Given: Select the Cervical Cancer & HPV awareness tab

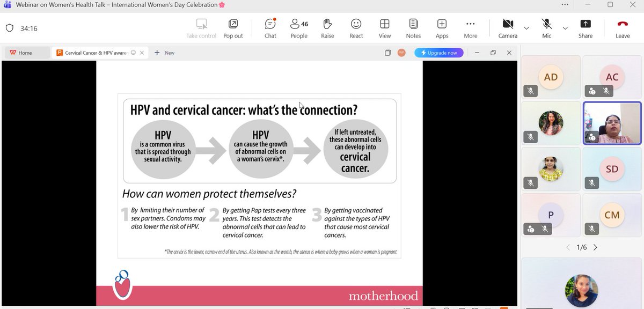Looking at the screenshot, I should [x=97, y=53].
